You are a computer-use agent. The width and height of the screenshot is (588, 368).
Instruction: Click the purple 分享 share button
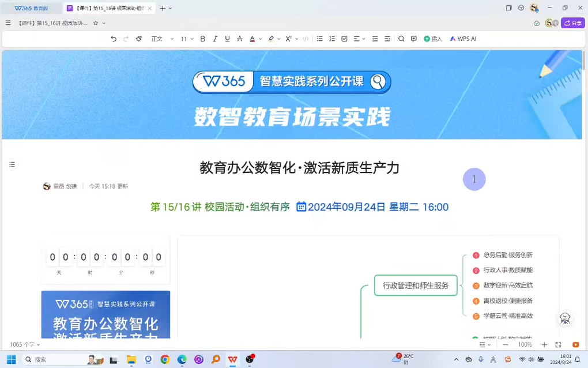coord(572,23)
